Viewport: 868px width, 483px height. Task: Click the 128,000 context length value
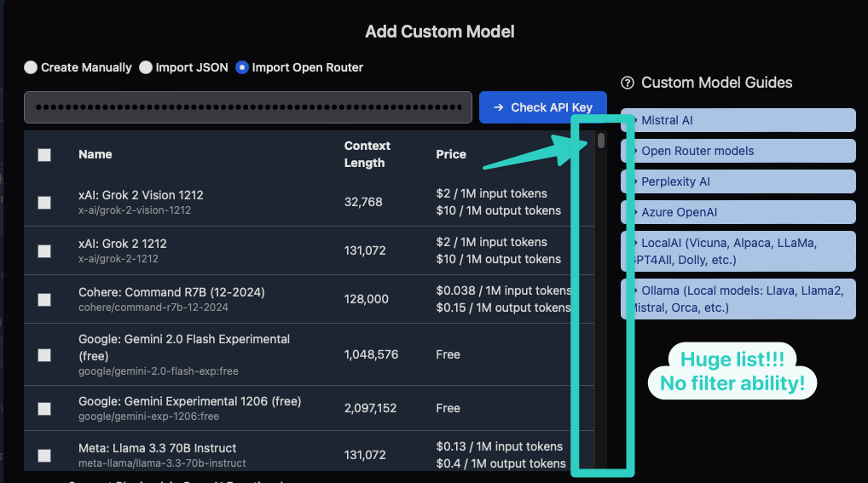point(367,299)
